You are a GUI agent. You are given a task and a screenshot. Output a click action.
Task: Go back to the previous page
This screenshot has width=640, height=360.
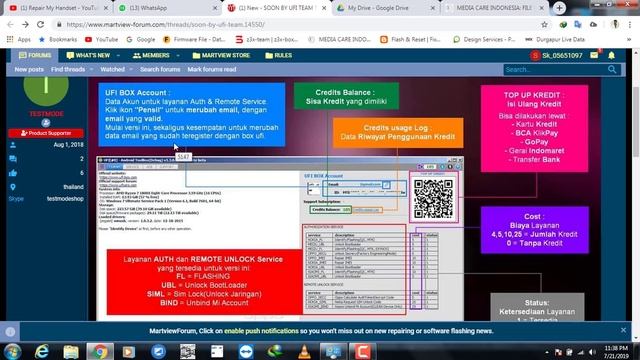pyautogui.click(x=11, y=24)
